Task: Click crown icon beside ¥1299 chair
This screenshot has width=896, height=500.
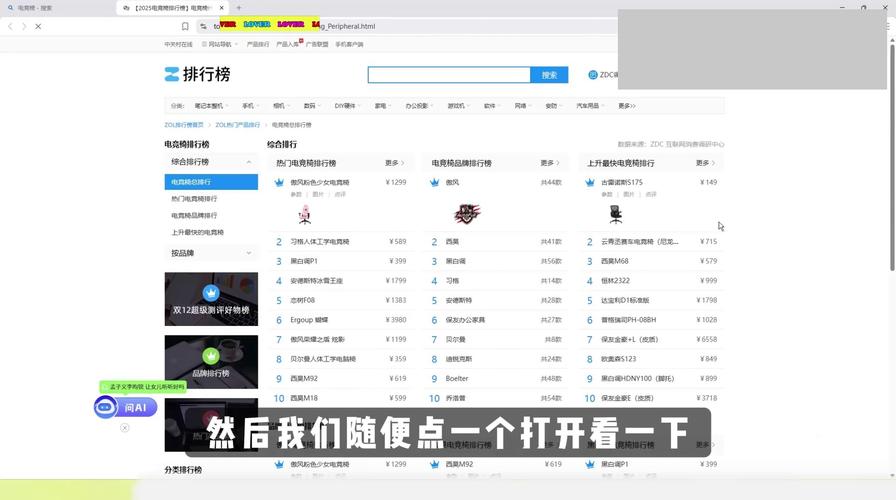Action: tap(279, 182)
